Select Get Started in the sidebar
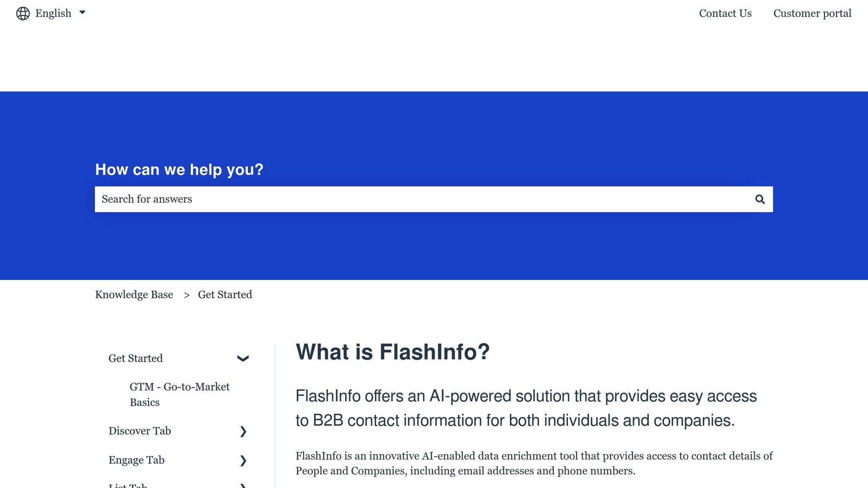This screenshot has height=488, width=868. (x=136, y=358)
